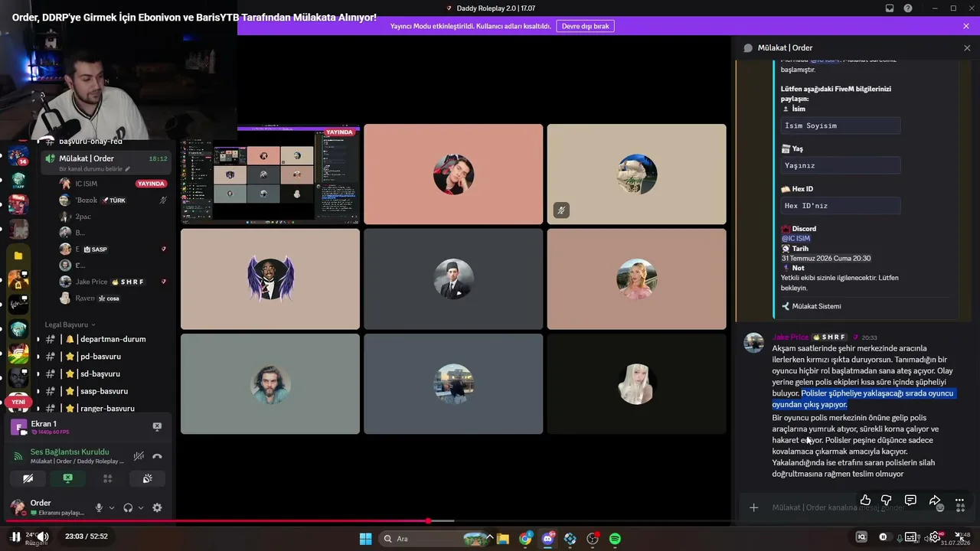980x551 pixels.
Task: Open File Explorer from the taskbar
Action: [503, 539]
